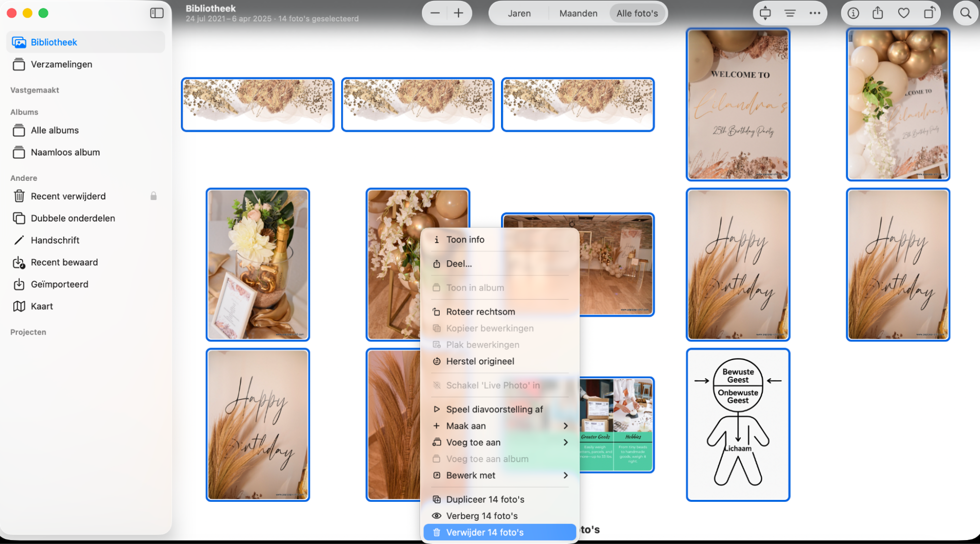Open the more options (…) icon
Image resolution: width=980 pixels, height=544 pixels.
click(x=815, y=13)
